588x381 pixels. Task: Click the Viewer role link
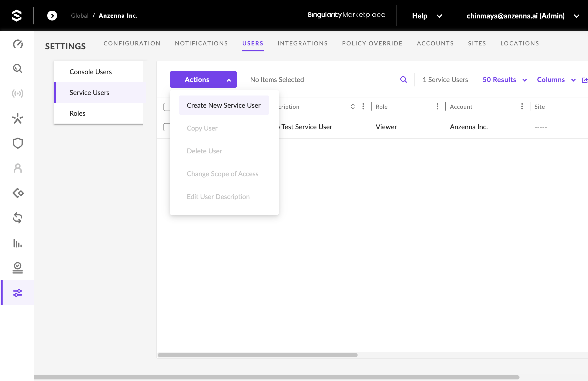386,127
